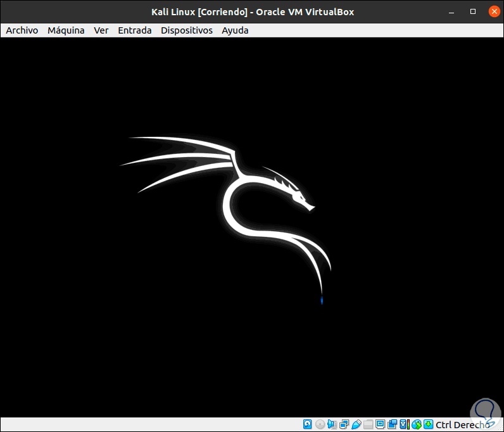
Task: Open the Ver menu
Action: [x=101, y=30]
